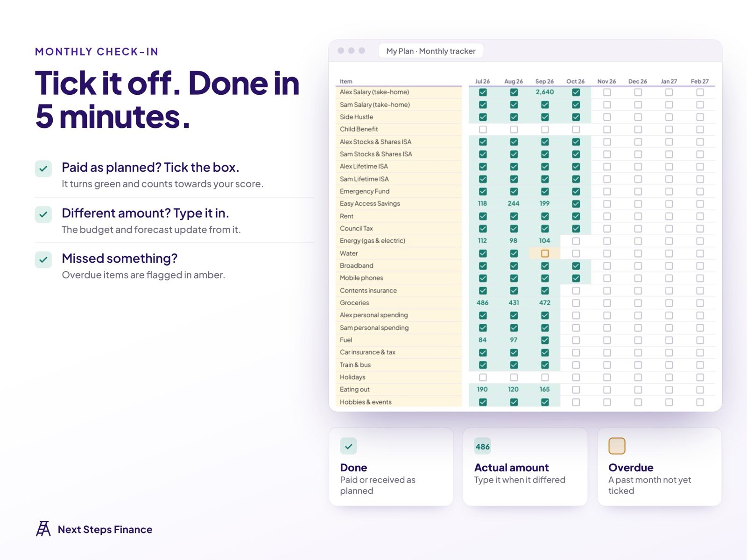Tick Energy checkbox for Oct 26
The height and width of the screenshot is (560, 747).
[576, 241]
